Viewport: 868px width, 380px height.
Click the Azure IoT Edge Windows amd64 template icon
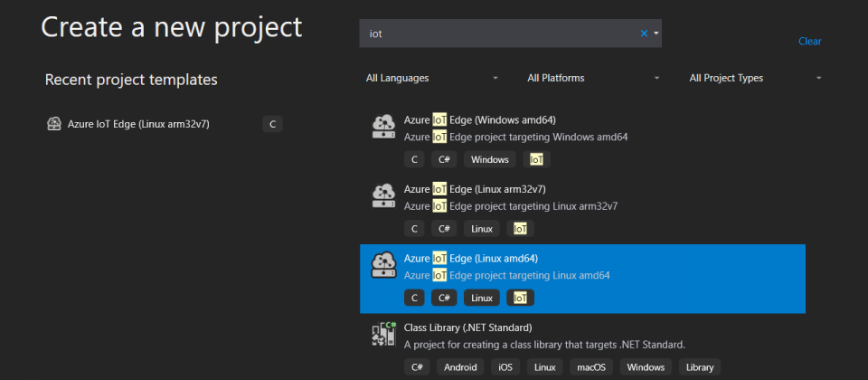pyautogui.click(x=383, y=127)
